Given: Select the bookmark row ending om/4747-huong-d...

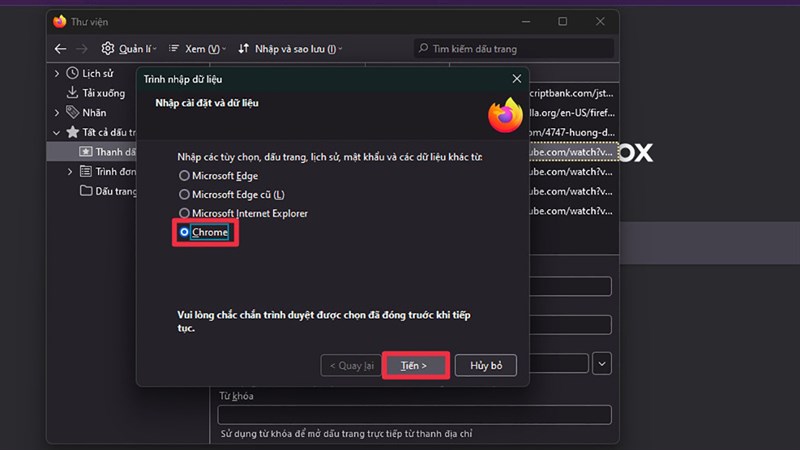Looking at the screenshot, I should (x=574, y=133).
